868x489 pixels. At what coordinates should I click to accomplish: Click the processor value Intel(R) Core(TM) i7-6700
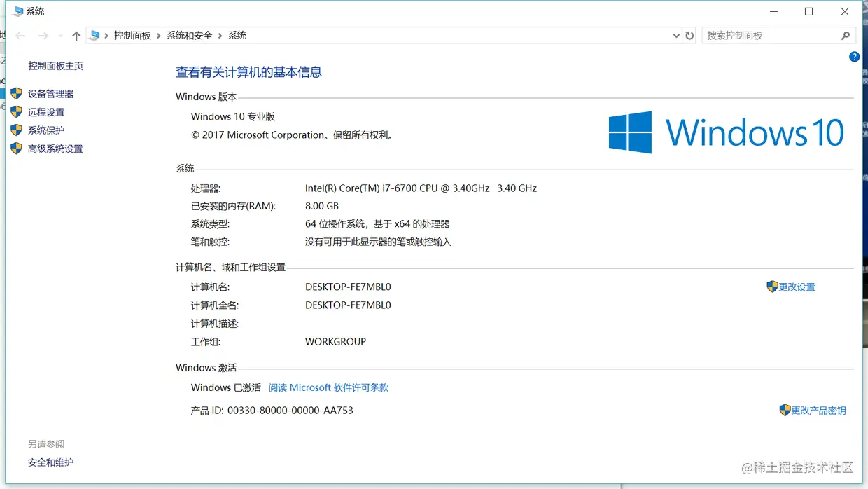pos(421,188)
